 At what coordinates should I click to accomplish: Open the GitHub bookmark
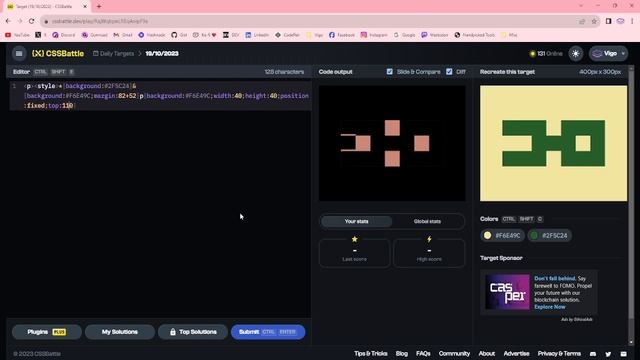pyautogui.click(x=179, y=35)
